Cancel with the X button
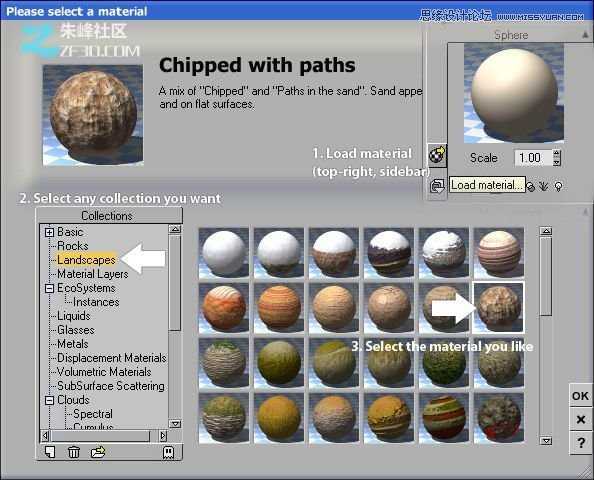The image size is (594, 480). 580,419
